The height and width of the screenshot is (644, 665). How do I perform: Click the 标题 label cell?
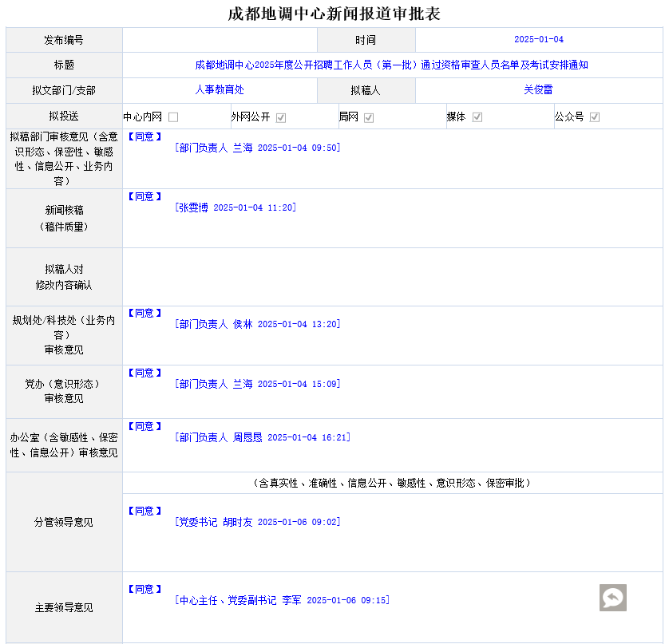click(x=64, y=65)
